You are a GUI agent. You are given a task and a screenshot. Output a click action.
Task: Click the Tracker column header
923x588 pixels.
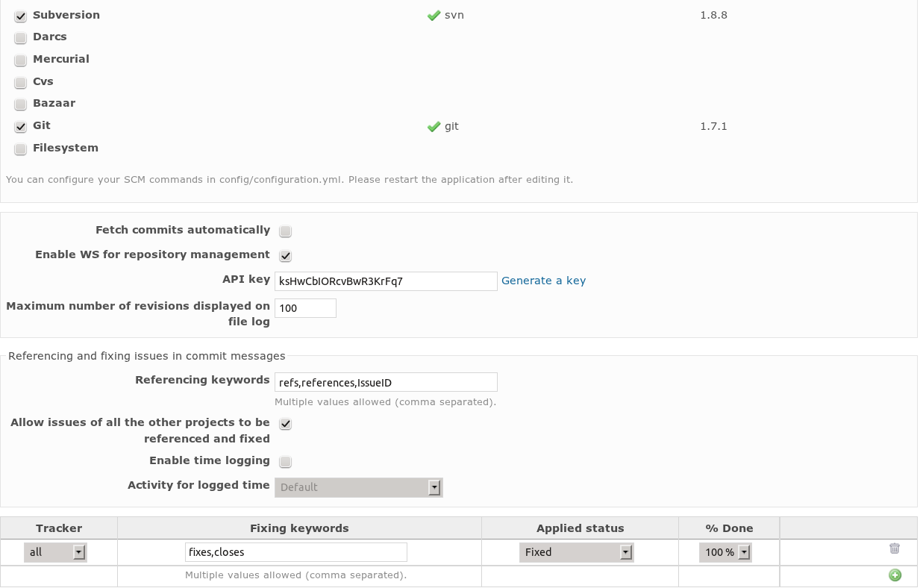click(x=59, y=528)
